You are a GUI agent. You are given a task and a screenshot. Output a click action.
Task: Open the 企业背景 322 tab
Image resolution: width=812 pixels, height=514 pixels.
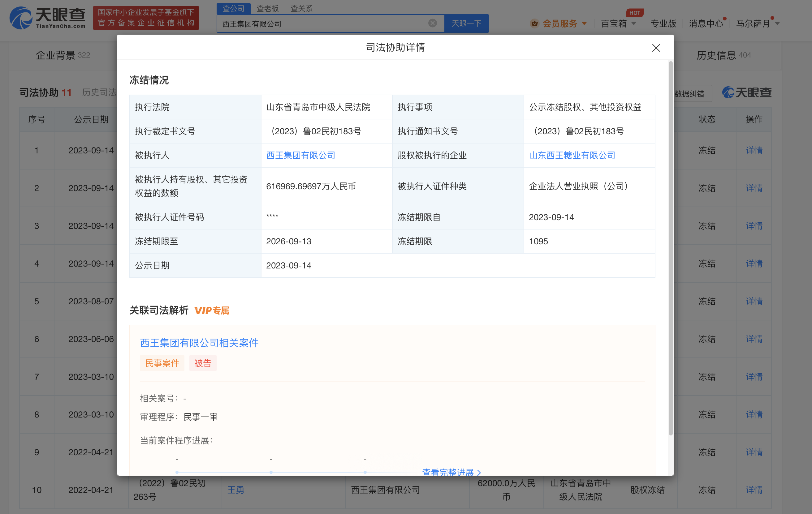tap(63, 55)
